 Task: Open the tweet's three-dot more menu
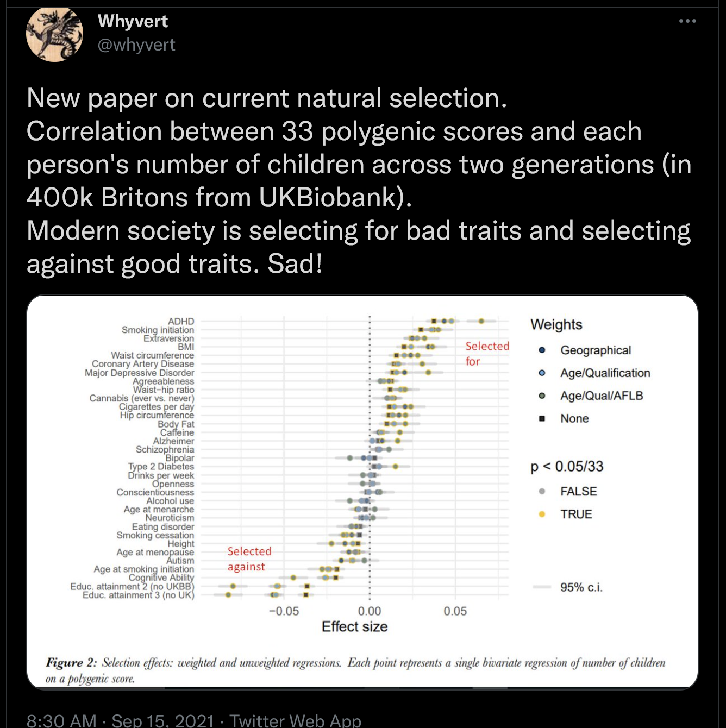[x=687, y=21]
